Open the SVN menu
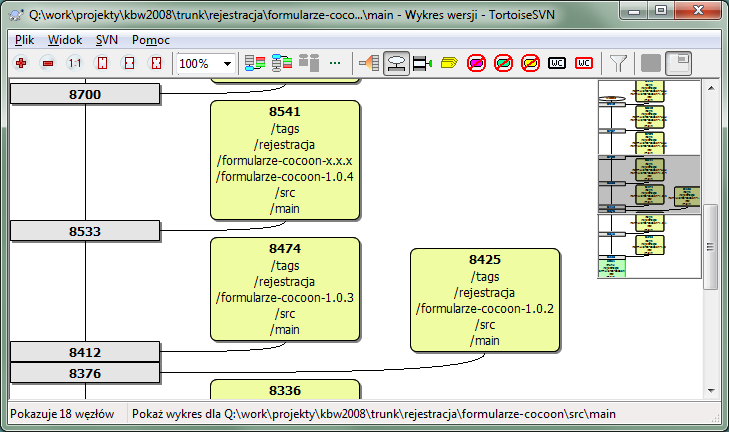729x432 pixels. [x=106, y=40]
